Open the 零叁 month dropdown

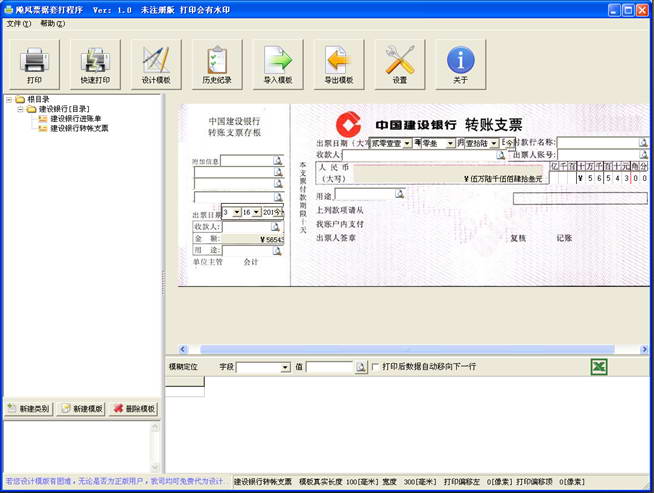450,143
